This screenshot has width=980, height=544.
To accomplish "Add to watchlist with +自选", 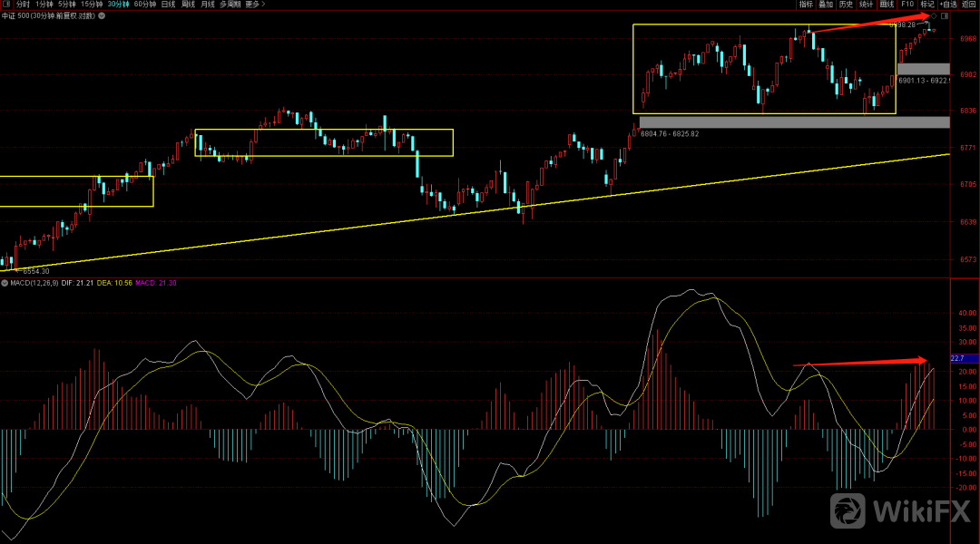I will (x=948, y=5).
